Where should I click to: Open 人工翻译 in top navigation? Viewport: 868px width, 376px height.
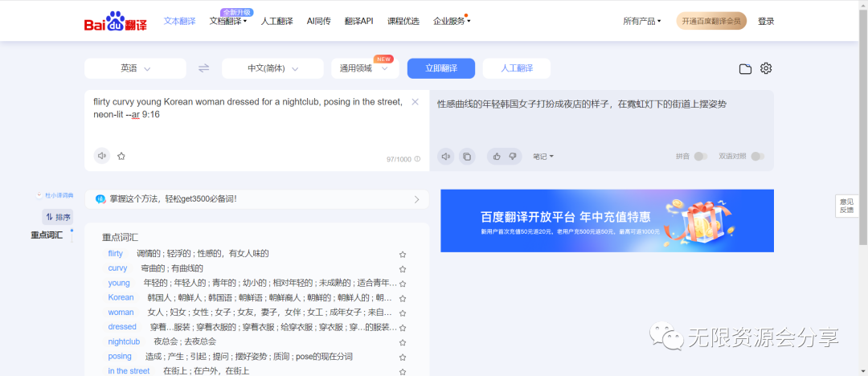[x=276, y=21]
